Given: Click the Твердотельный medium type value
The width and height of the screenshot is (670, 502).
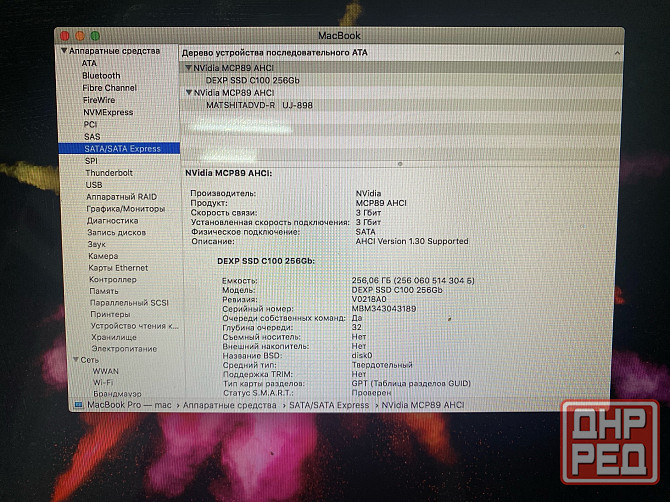Looking at the screenshot, I should tap(382, 365).
